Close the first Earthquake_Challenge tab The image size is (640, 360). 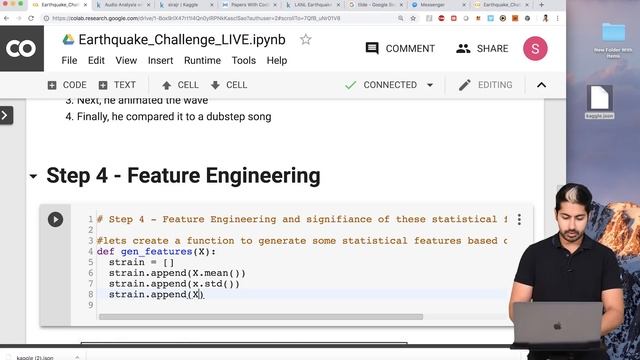pos(85,5)
